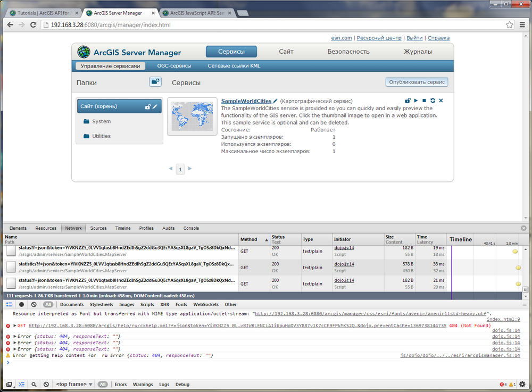Viewport: 532px width, 392px height.
Task: Click the browser forward arrow
Action: coord(22,25)
